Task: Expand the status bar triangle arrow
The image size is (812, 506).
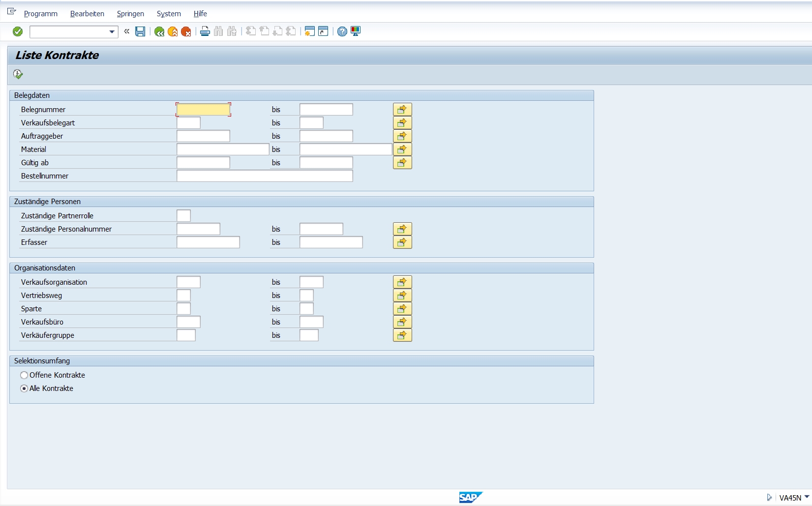Action: 769,498
